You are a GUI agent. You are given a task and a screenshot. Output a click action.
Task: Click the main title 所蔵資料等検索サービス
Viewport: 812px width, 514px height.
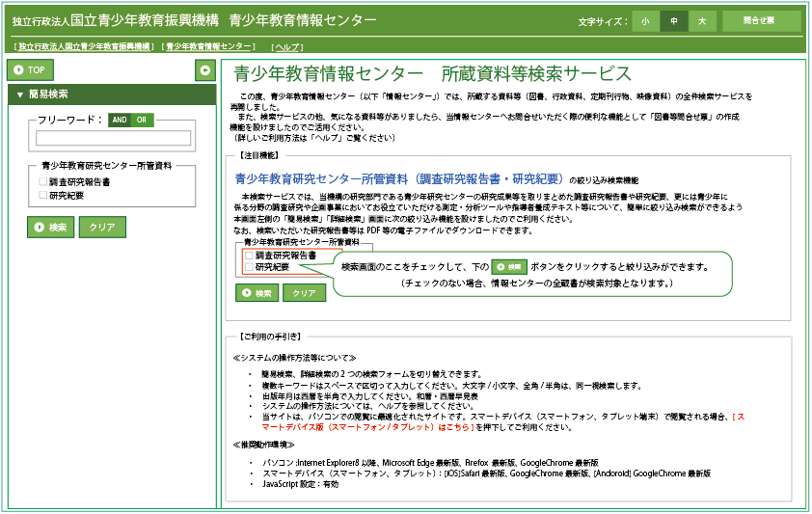pos(536,74)
